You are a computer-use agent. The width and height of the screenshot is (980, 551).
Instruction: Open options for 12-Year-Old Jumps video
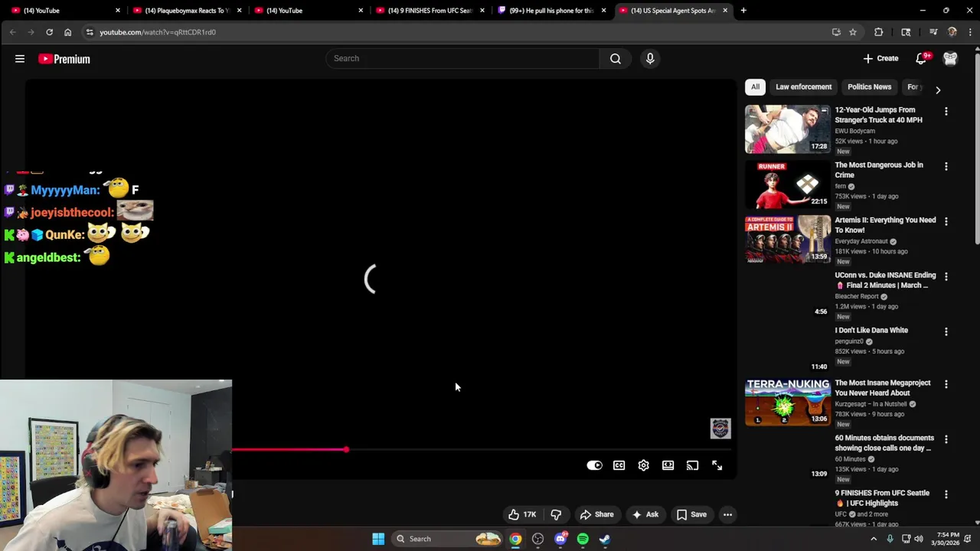[x=946, y=112]
